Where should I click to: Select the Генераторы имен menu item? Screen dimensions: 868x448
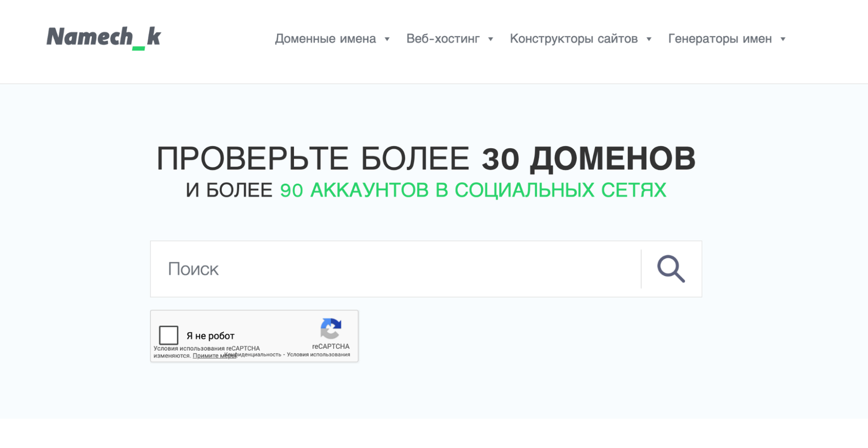tap(720, 39)
